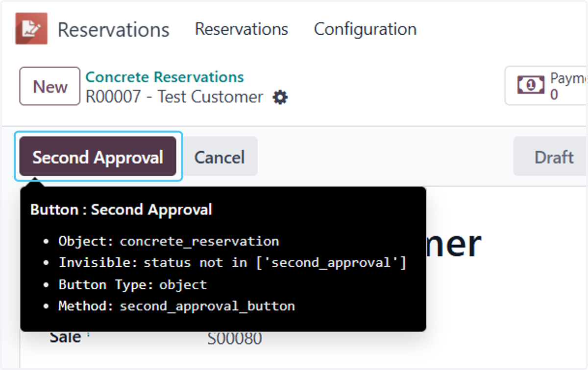588x370 pixels.
Task: Open the Reservations app icon
Action: [x=31, y=29]
